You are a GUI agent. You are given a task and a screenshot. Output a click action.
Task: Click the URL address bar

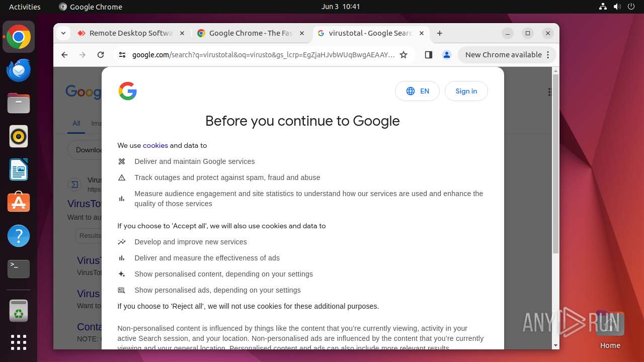(x=263, y=55)
